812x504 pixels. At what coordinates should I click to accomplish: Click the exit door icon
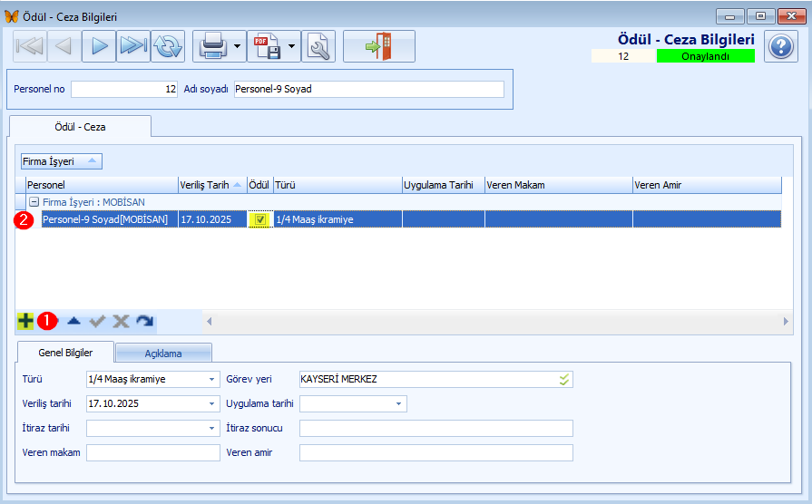click(378, 46)
